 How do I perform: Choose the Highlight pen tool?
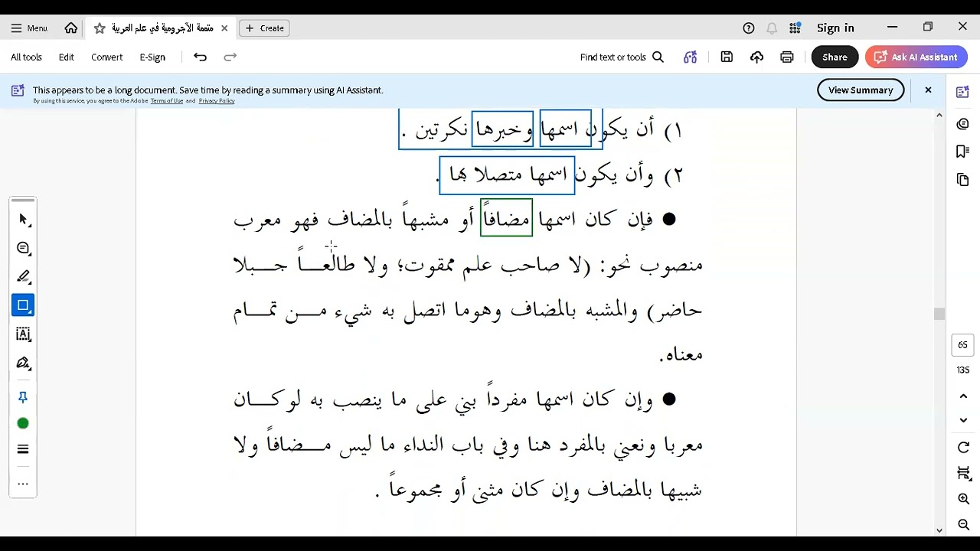[23, 276]
